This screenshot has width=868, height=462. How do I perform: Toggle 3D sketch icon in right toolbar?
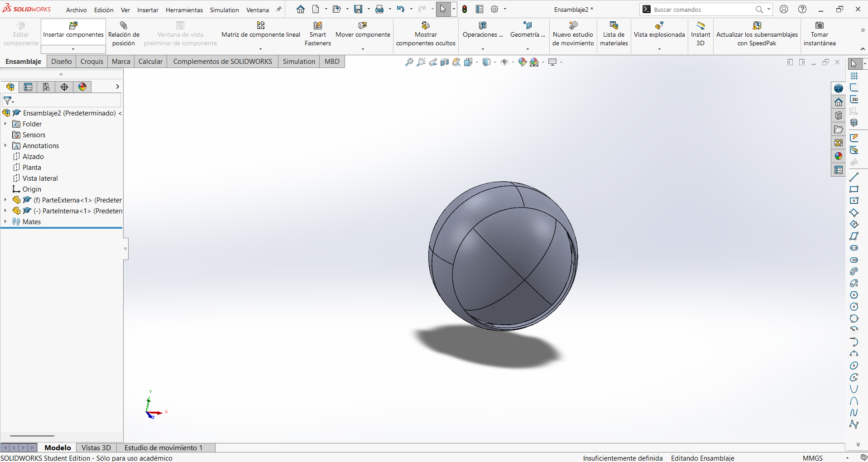coord(854,99)
